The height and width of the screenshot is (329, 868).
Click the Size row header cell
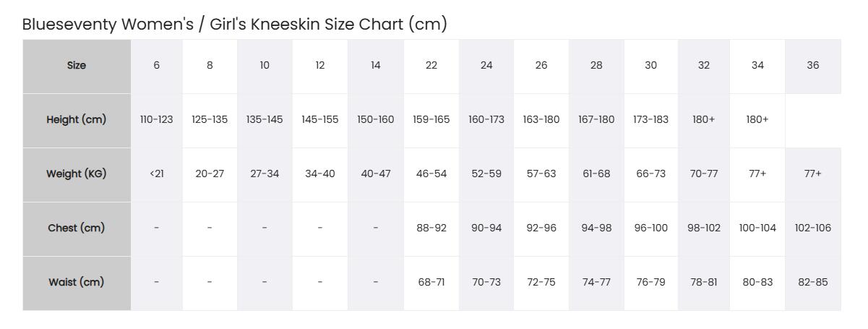tap(77, 66)
